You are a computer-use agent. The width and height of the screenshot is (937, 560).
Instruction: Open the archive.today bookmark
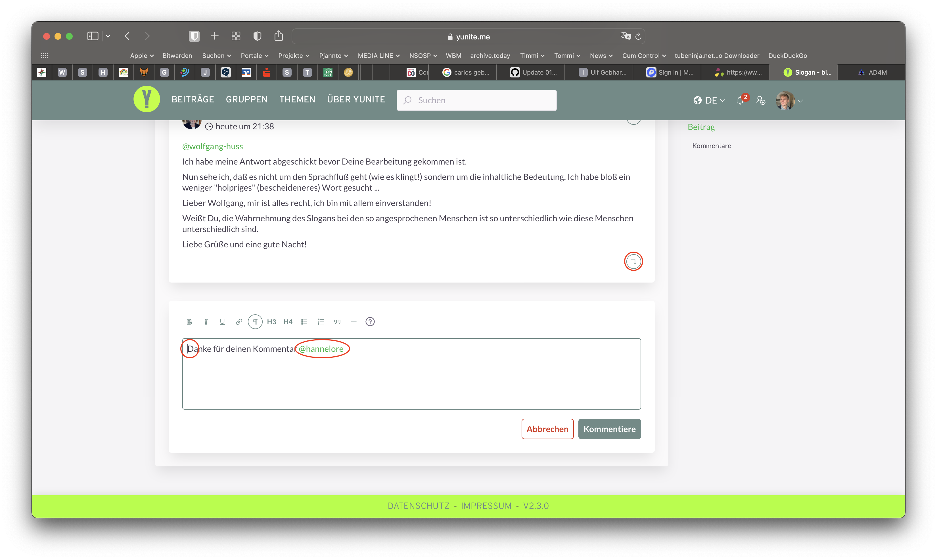(490, 56)
